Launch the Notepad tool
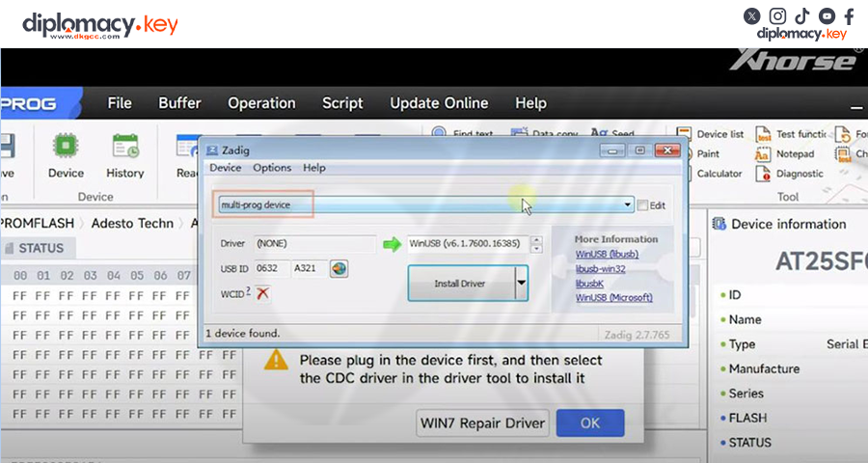The image size is (868, 463). tap(785, 154)
